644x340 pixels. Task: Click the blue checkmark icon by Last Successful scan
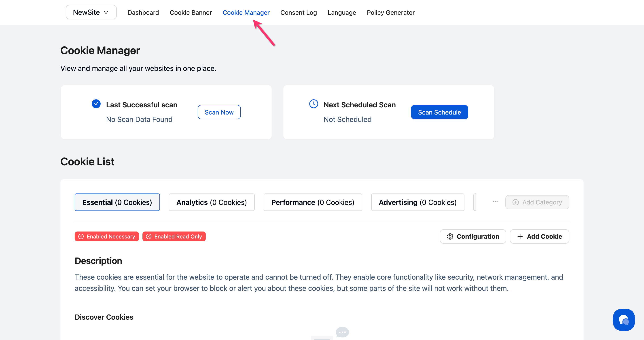pyautogui.click(x=96, y=104)
